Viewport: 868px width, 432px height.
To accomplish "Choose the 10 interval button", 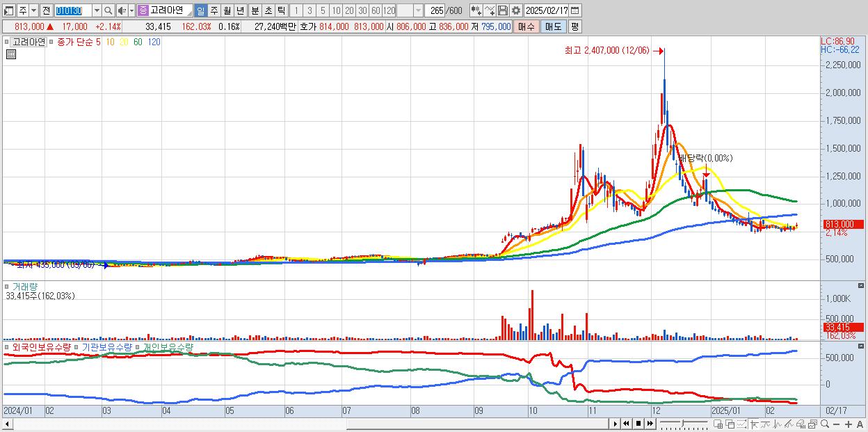I will 336,10.
